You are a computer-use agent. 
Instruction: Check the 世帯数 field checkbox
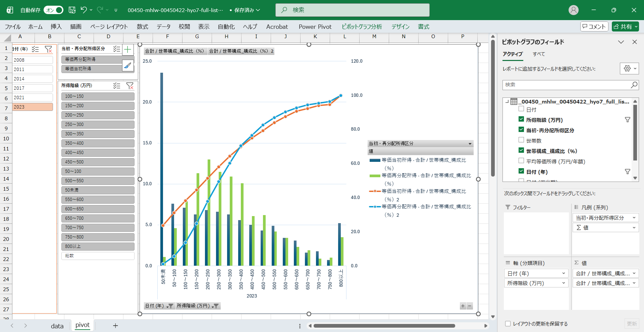tap(521, 140)
